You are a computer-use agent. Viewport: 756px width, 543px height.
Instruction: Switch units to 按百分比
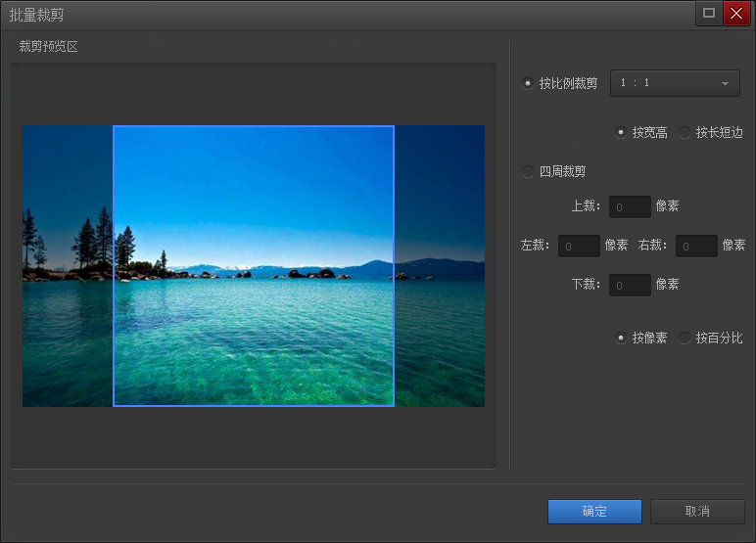685,339
